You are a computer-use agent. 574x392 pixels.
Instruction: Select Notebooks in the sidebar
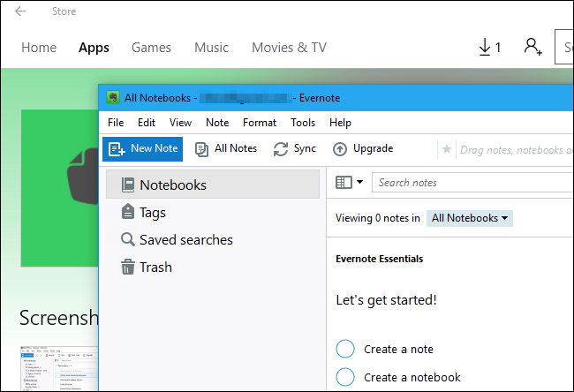[x=213, y=185]
